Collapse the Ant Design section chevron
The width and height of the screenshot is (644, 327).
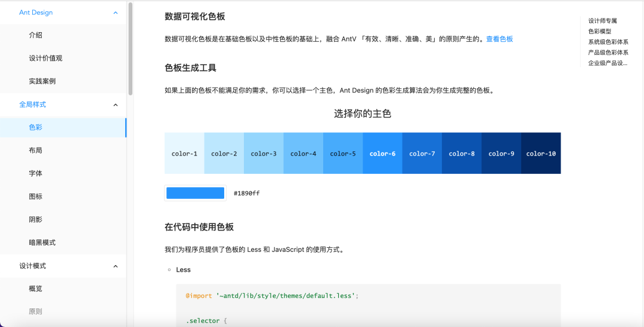tap(116, 13)
